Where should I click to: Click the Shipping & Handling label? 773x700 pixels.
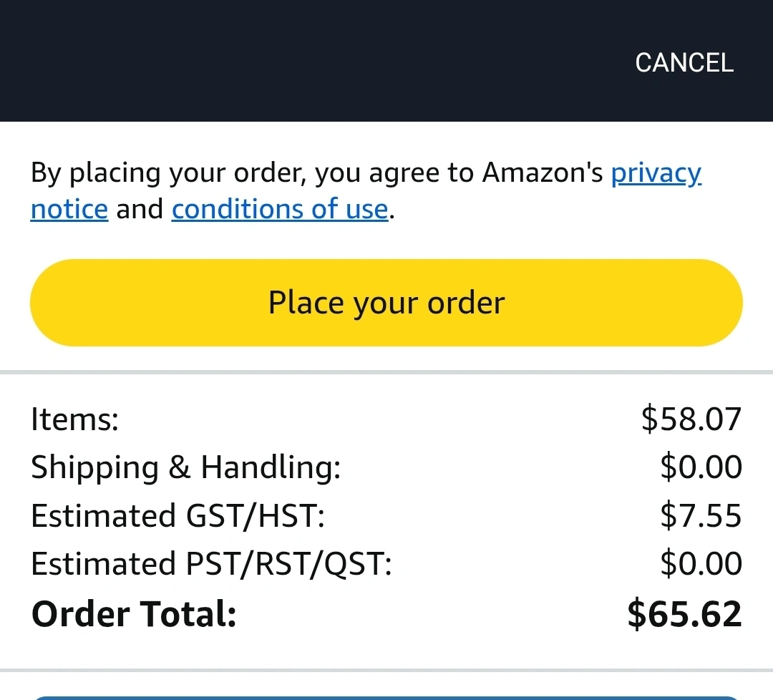(x=185, y=467)
